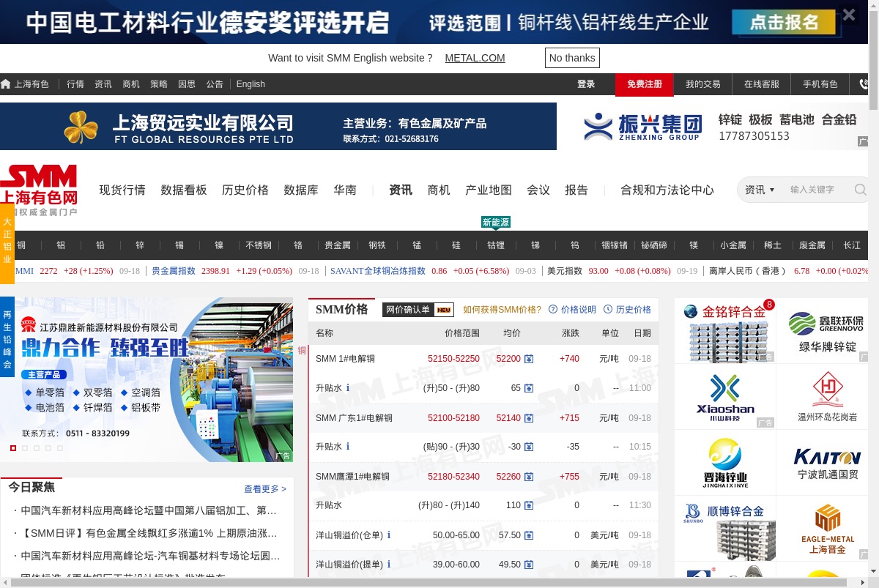This screenshot has width=879, height=588.
Task: Switch to English in the top bar
Action: 251,84
